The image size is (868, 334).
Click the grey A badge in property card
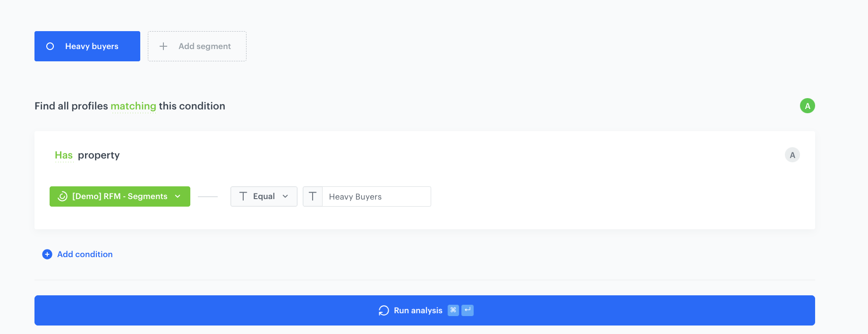tap(792, 155)
